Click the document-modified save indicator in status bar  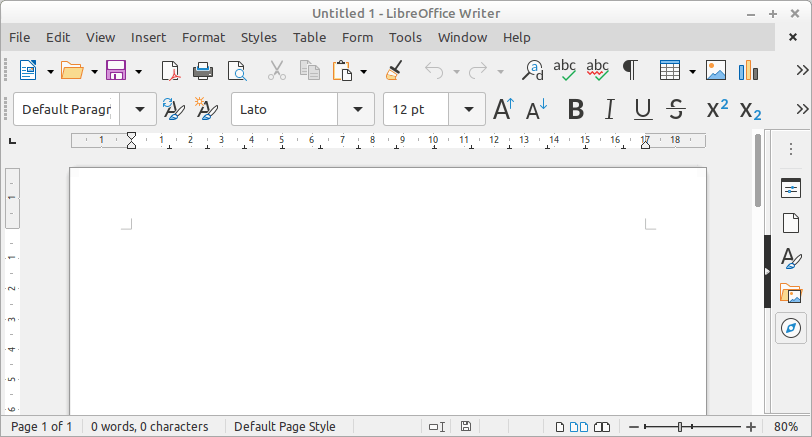click(x=466, y=427)
